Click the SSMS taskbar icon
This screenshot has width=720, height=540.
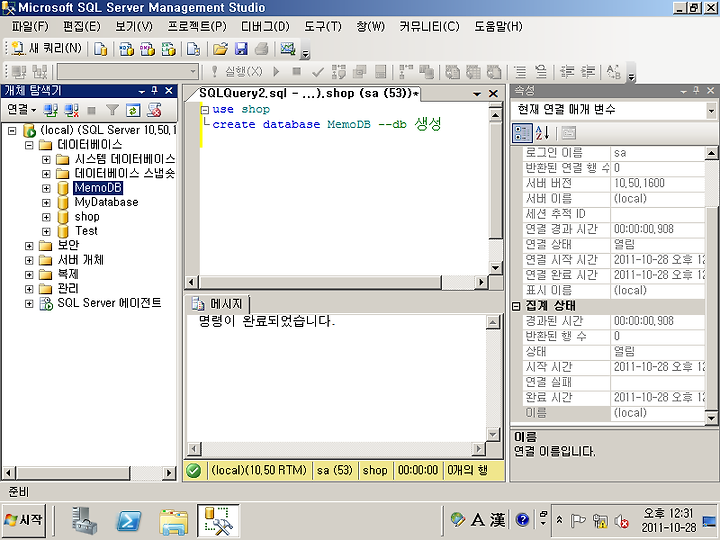[219, 521]
